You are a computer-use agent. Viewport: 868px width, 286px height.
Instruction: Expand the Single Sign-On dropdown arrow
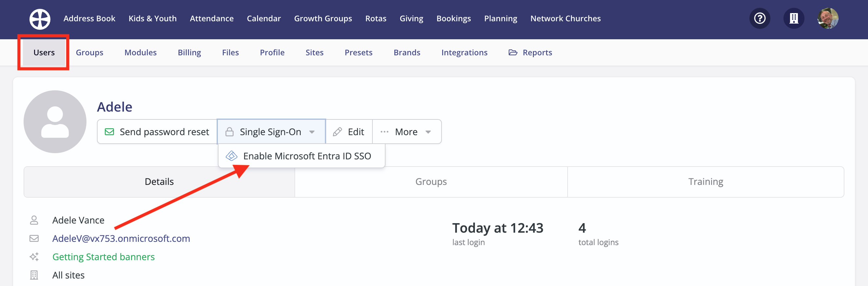pos(312,132)
